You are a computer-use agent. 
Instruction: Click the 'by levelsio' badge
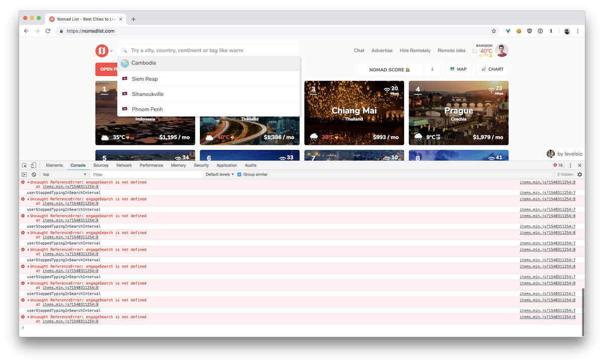(564, 154)
